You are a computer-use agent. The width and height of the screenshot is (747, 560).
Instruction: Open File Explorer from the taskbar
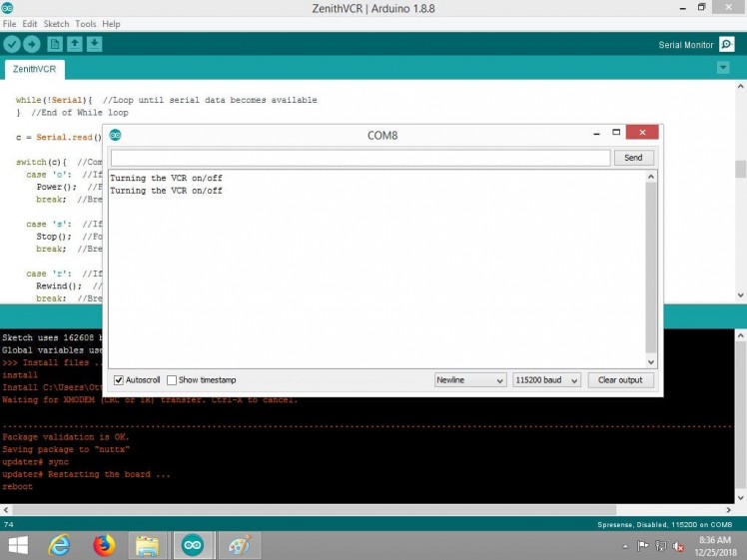(x=148, y=545)
